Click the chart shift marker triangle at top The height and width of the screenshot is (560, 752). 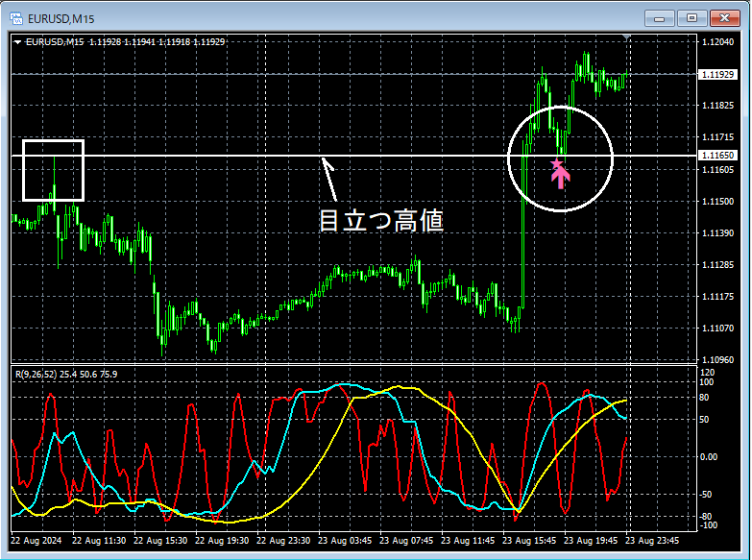(x=626, y=37)
